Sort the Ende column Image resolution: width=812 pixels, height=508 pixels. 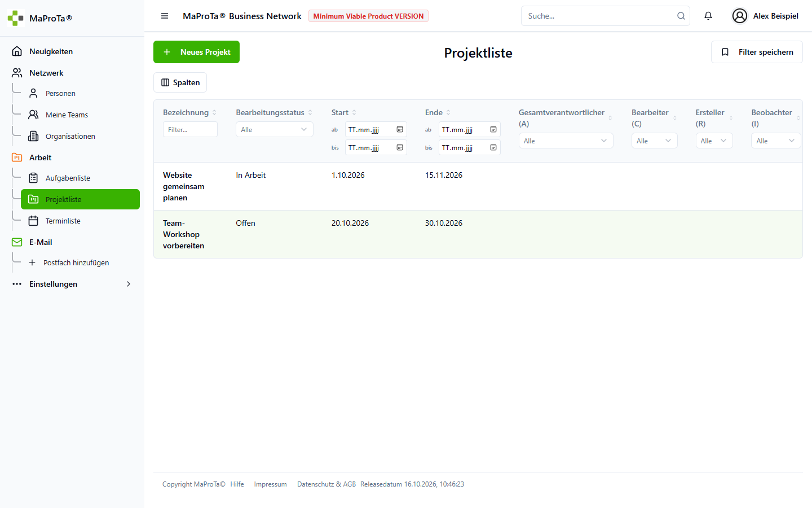click(448, 112)
